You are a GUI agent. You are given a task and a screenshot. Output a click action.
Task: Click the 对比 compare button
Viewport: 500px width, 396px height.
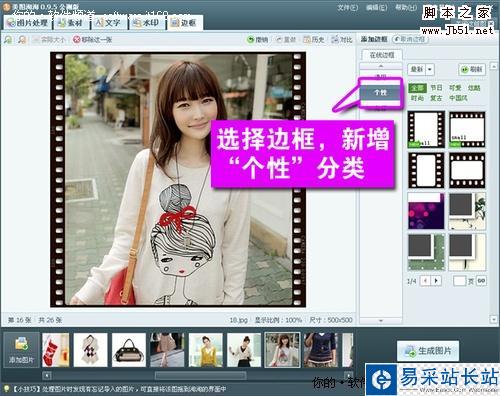pos(342,40)
